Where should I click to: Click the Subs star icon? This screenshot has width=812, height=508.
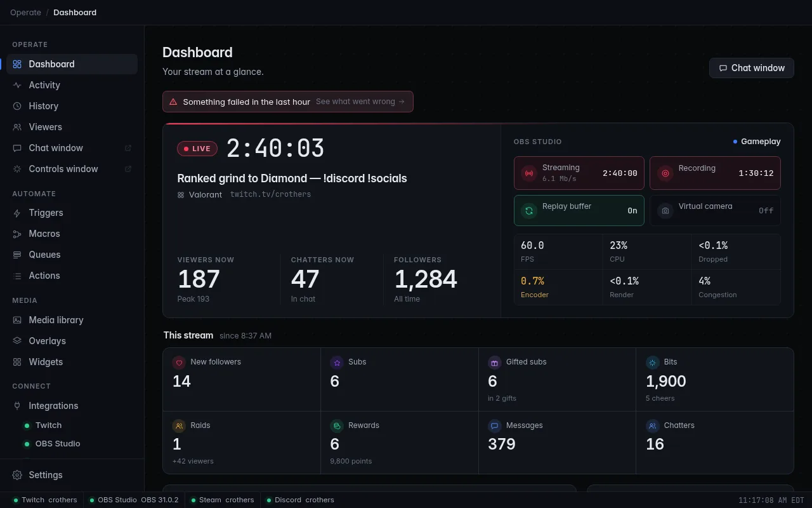point(337,363)
